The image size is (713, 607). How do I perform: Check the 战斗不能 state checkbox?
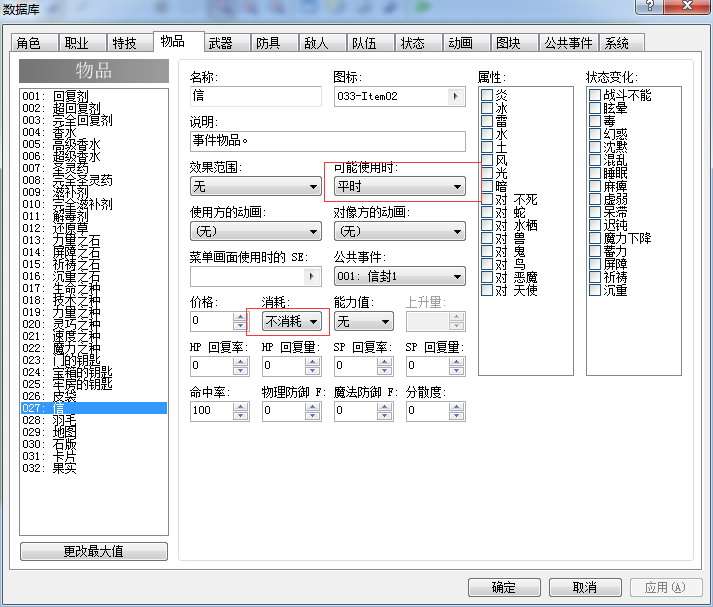[595, 95]
